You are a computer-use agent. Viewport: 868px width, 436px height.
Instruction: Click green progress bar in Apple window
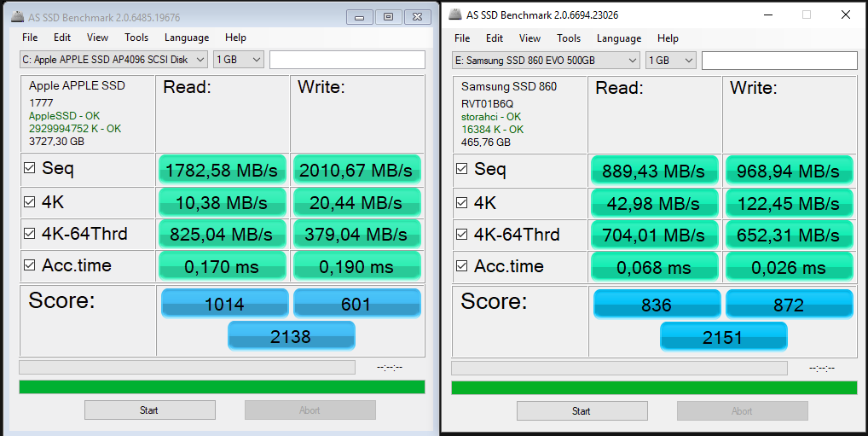(x=222, y=387)
